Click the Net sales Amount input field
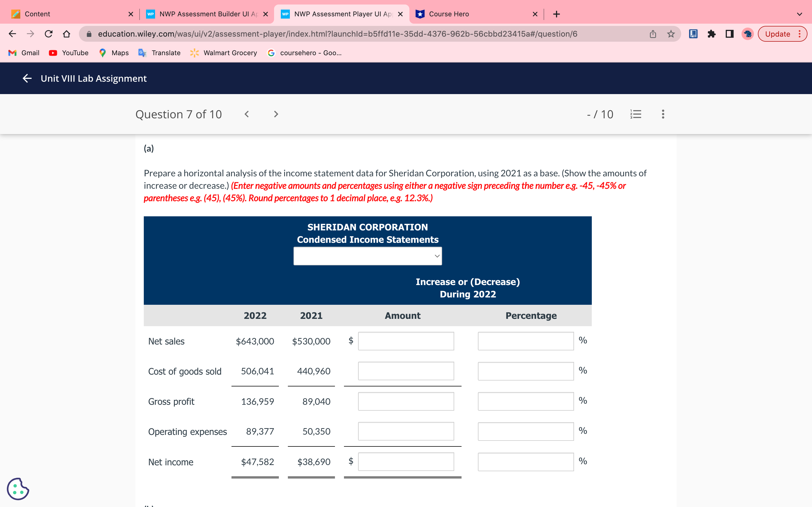Viewport: 812px width, 507px height. click(405, 341)
